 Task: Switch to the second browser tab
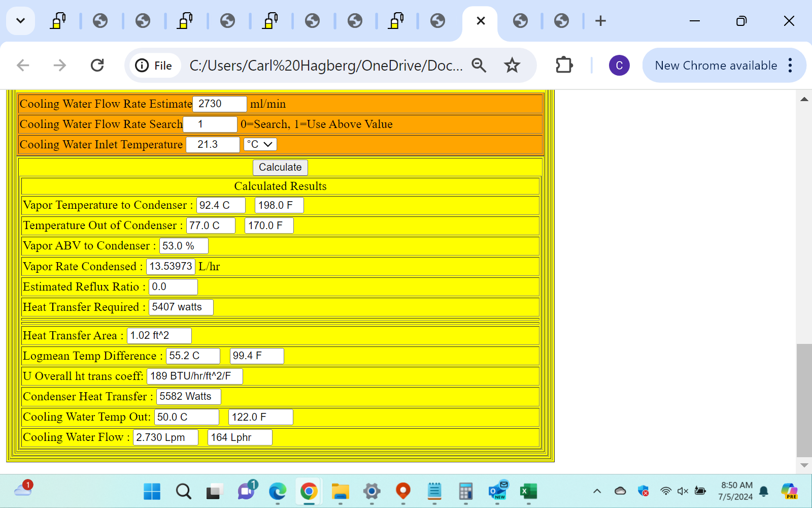tap(100, 21)
